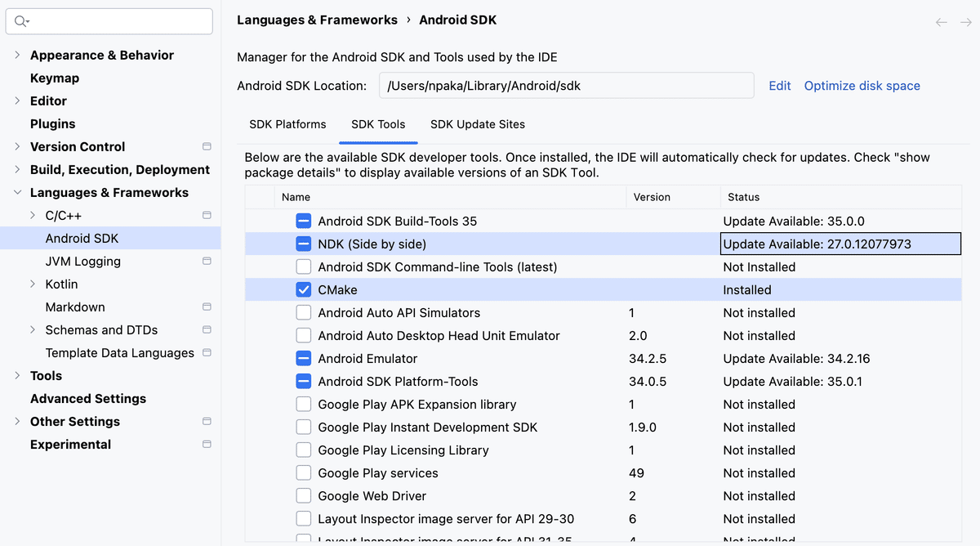Image resolution: width=980 pixels, height=546 pixels.
Task: Expand the Tools section in sidebar
Action: pos(17,375)
